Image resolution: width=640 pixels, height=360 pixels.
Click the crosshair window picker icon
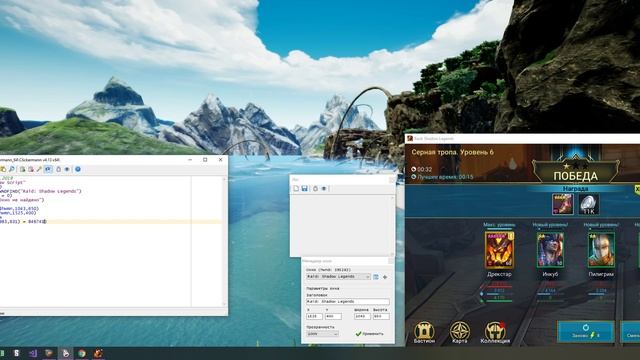coord(385,277)
